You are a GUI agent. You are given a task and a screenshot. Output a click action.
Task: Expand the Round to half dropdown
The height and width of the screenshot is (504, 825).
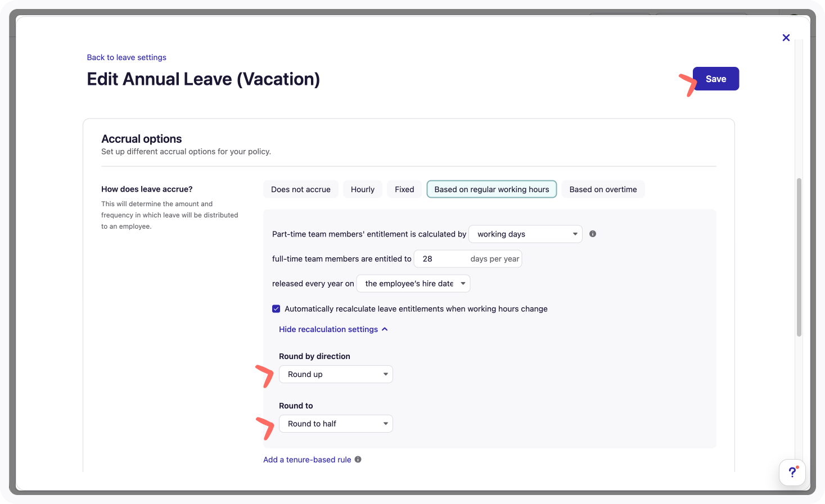336,424
